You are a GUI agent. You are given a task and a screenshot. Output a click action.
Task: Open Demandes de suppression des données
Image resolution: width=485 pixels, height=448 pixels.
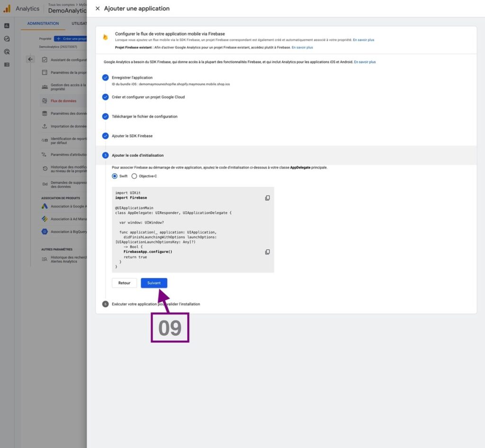(64, 185)
